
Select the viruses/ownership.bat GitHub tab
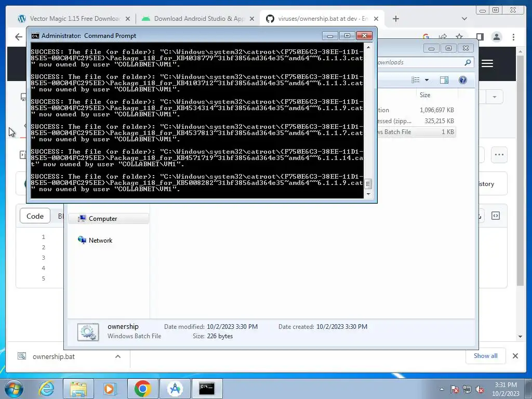(322, 19)
